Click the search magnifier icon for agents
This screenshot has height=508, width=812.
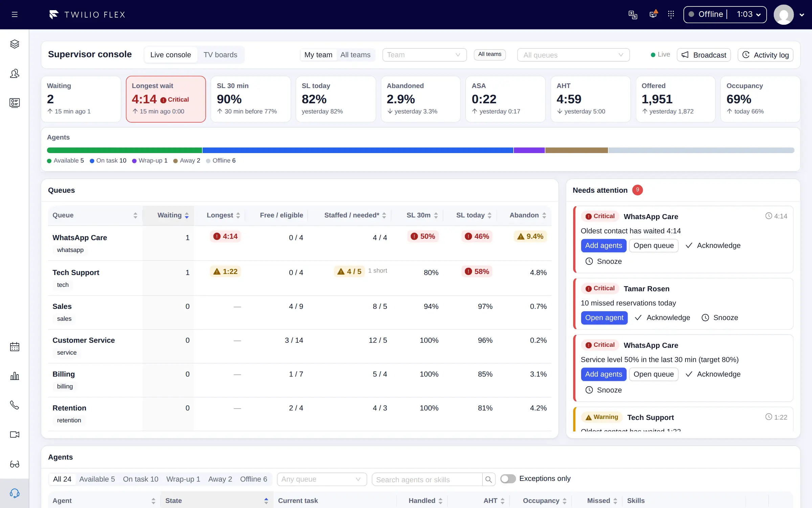pos(489,480)
